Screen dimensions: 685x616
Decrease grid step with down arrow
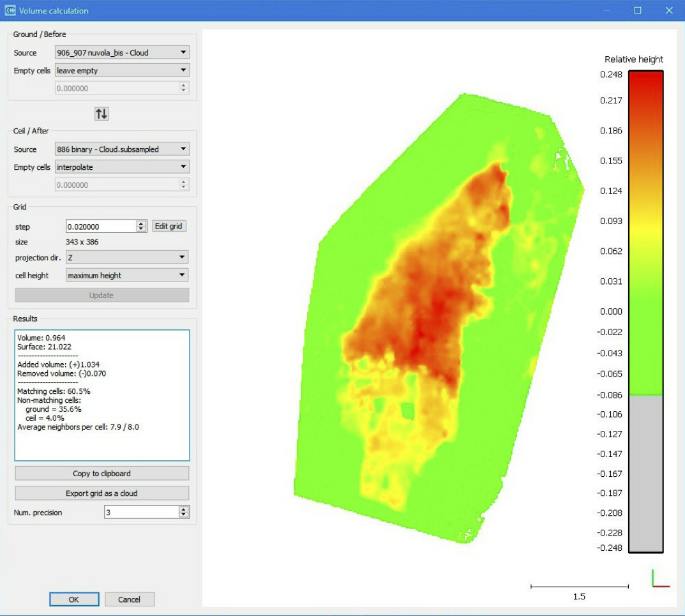141,229
